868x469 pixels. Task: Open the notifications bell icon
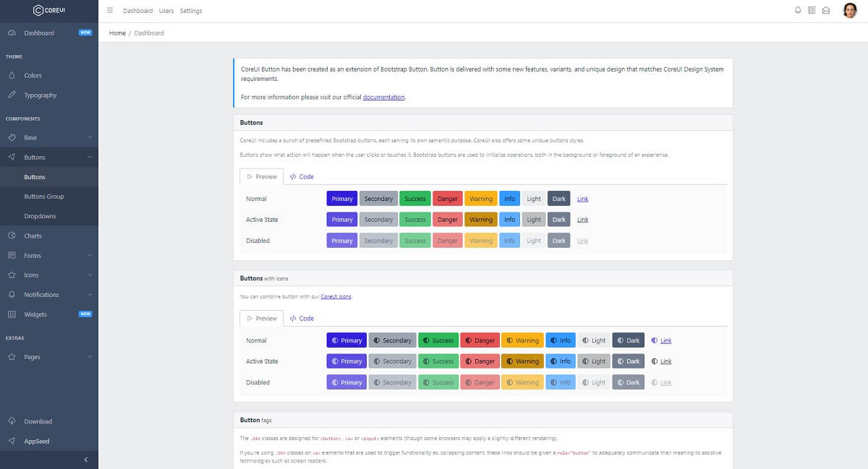(798, 11)
